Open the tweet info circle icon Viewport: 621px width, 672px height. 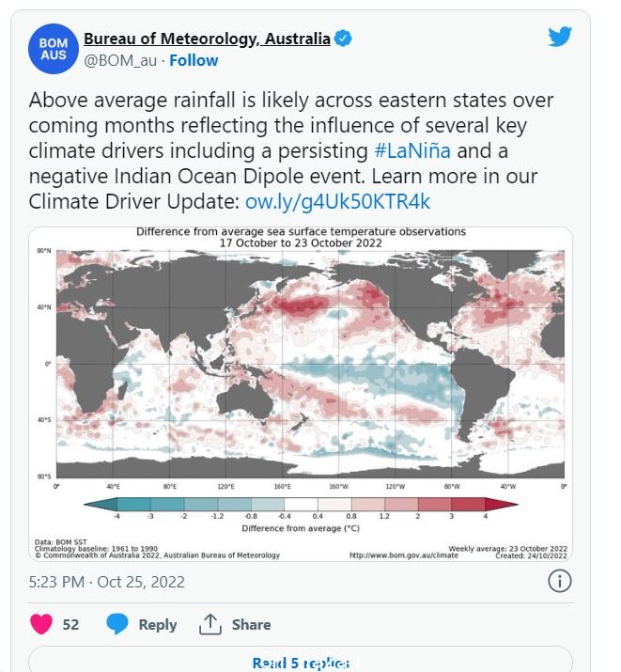click(x=559, y=581)
